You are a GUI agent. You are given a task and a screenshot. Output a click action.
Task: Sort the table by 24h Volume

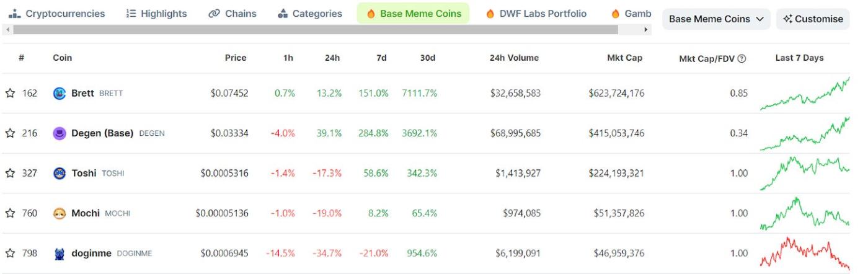[x=513, y=58]
